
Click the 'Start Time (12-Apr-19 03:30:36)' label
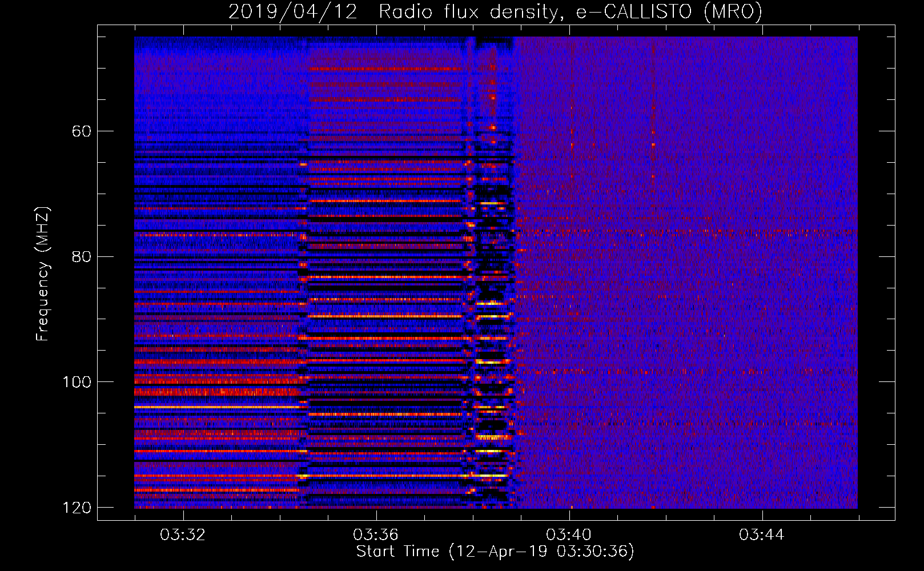pos(495,552)
